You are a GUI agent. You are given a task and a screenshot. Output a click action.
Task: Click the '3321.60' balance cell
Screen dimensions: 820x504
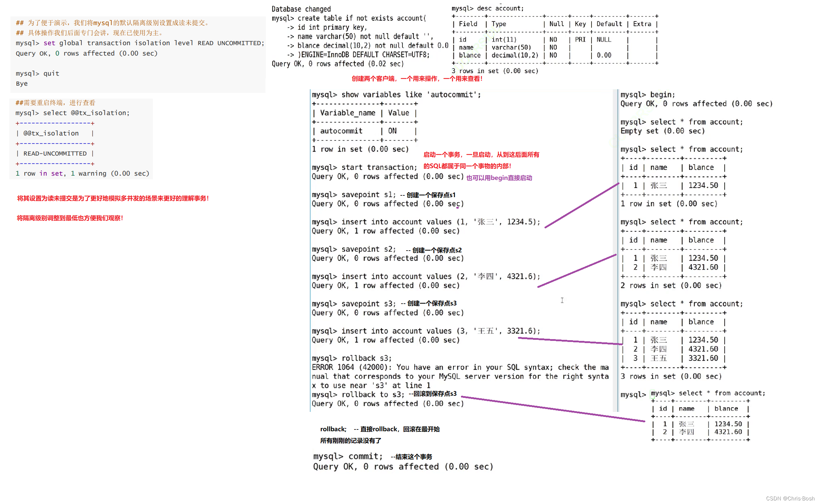pyautogui.click(x=703, y=358)
